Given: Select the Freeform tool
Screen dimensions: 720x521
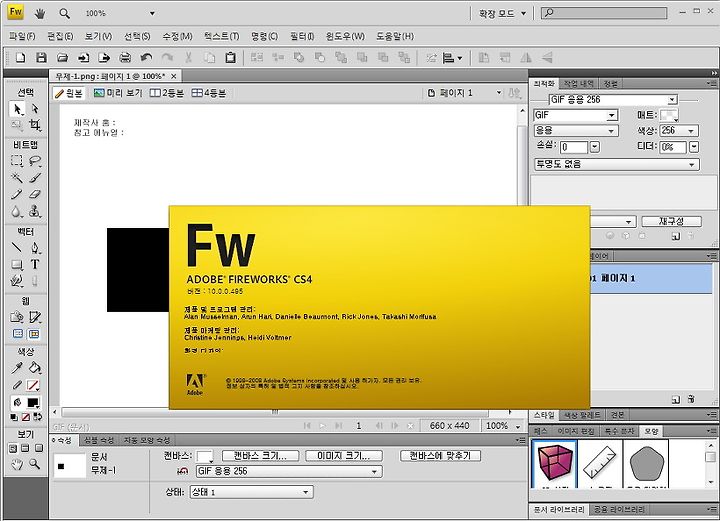Looking at the screenshot, I should (17, 281).
